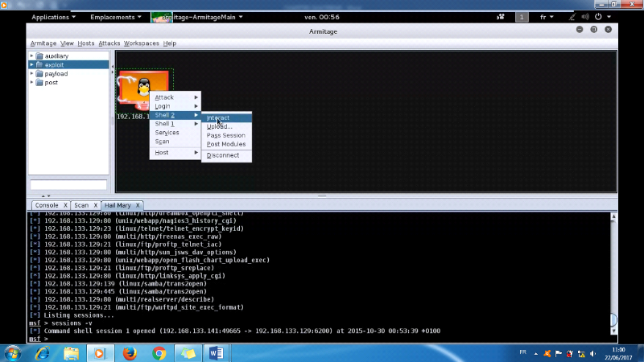Viewport: 644px width, 362px height.
Task: Expand the auxiliary module tree node
Action: [x=32, y=56]
